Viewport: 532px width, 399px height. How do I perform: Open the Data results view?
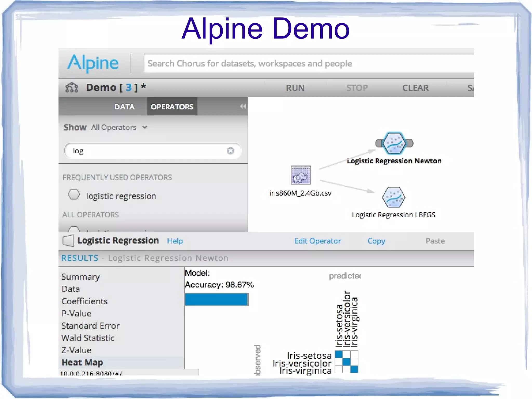coord(71,289)
